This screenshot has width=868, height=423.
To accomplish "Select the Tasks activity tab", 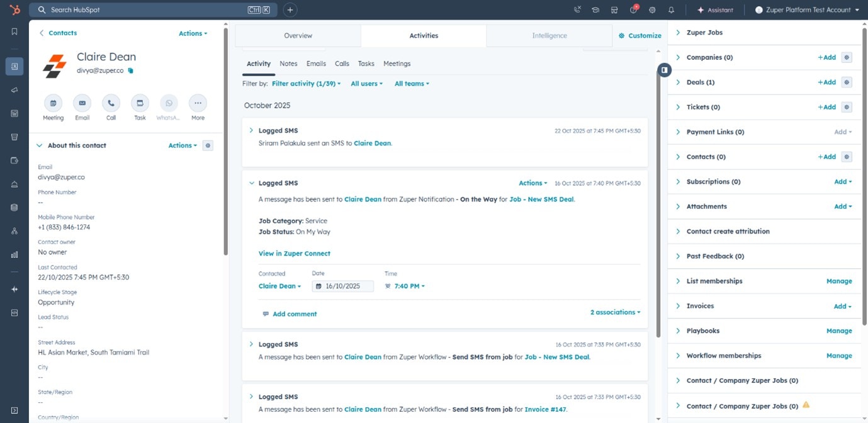I will 366,64.
